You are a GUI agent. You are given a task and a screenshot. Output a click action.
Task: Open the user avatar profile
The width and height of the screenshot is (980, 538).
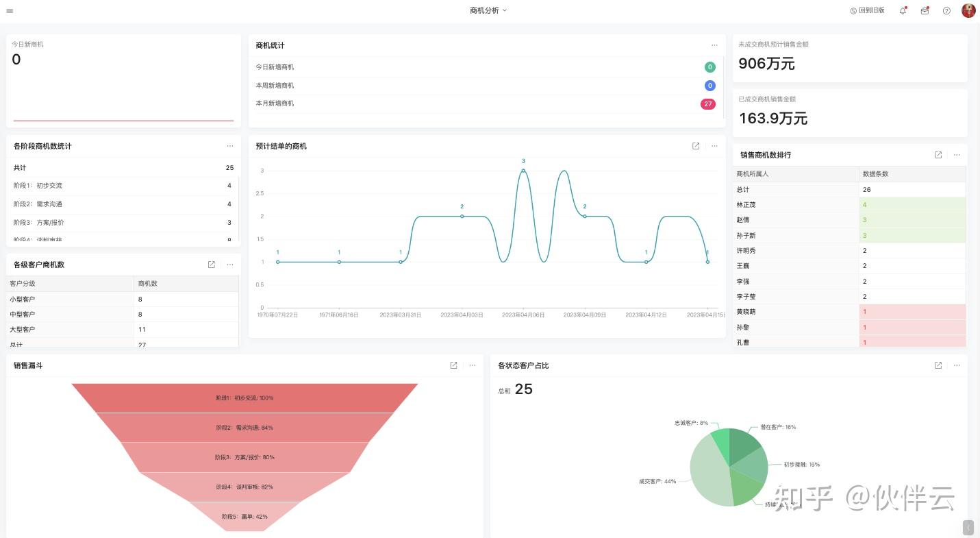pyautogui.click(x=968, y=10)
